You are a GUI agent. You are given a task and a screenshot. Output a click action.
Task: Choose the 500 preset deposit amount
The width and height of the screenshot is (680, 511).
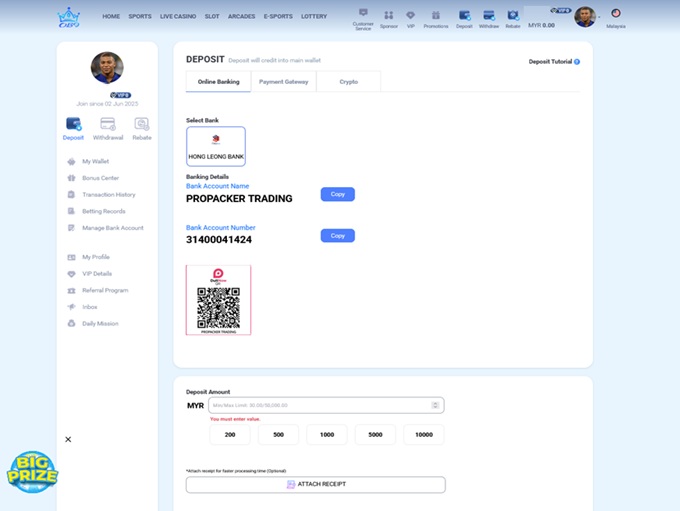[x=278, y=435]
